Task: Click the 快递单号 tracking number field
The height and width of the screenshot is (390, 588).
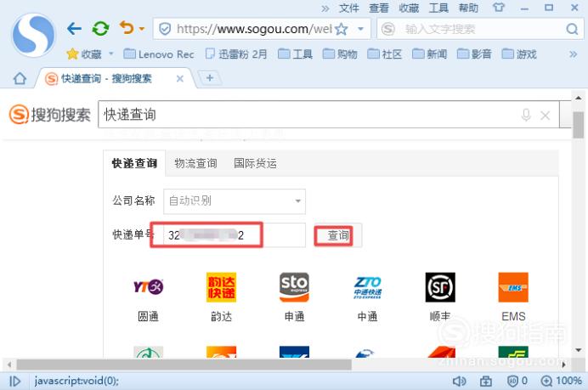Action: 235,235
